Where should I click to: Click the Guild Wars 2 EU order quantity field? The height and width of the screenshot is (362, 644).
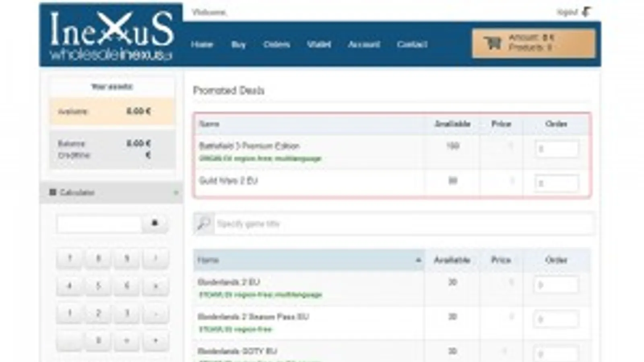pyautogui.click(x=557, y=183)
